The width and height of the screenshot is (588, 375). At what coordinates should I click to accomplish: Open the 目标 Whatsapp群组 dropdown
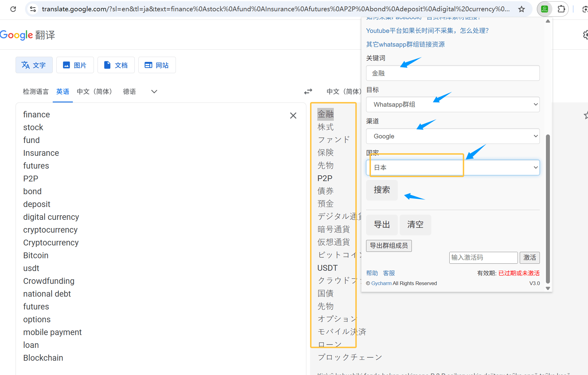pyautogui.click(x=453, y=105)
